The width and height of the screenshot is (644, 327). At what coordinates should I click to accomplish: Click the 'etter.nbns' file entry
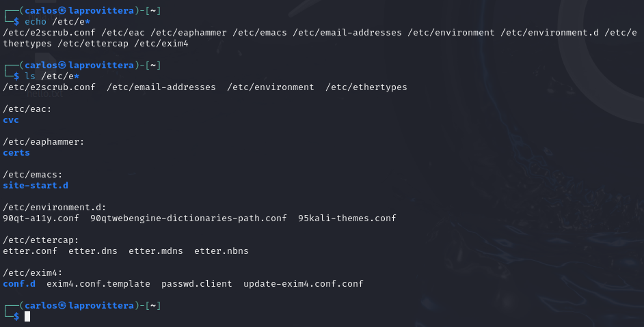[x=222, y=251]
